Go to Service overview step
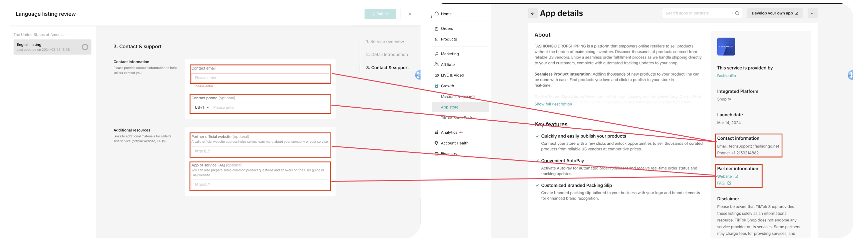 385,41
